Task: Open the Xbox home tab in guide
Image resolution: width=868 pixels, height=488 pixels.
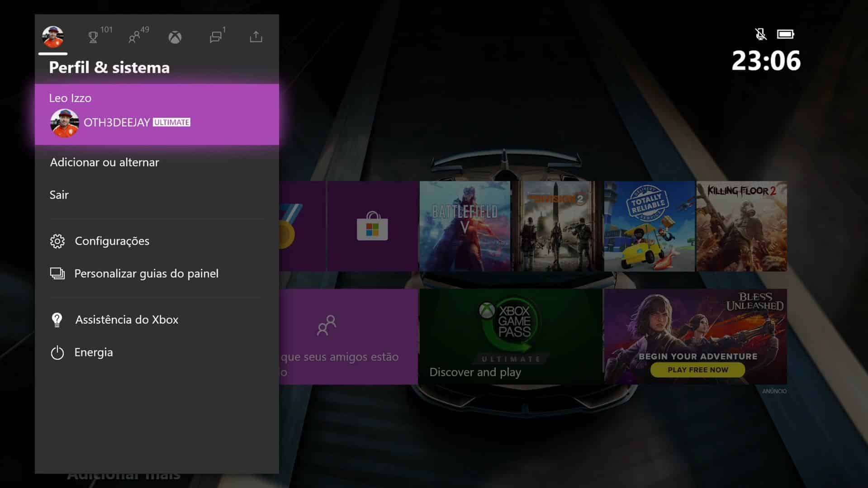Action: [x=175, y=37]
